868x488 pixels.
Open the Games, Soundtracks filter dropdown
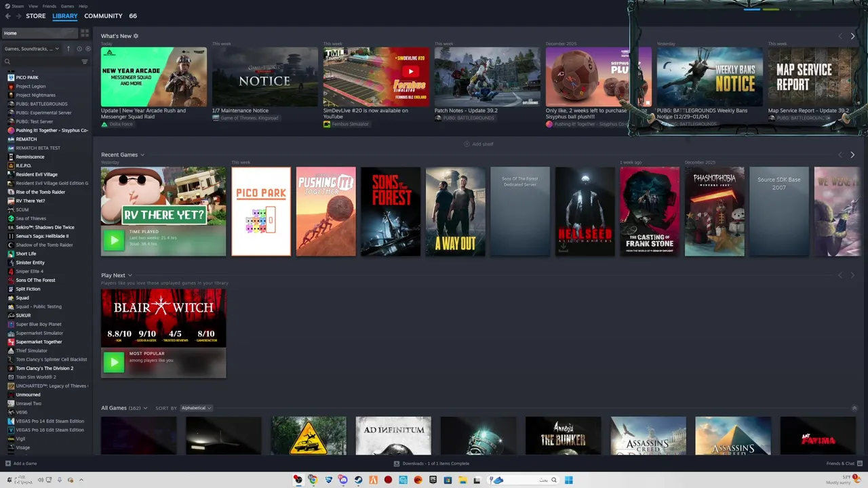coord(32,49)
